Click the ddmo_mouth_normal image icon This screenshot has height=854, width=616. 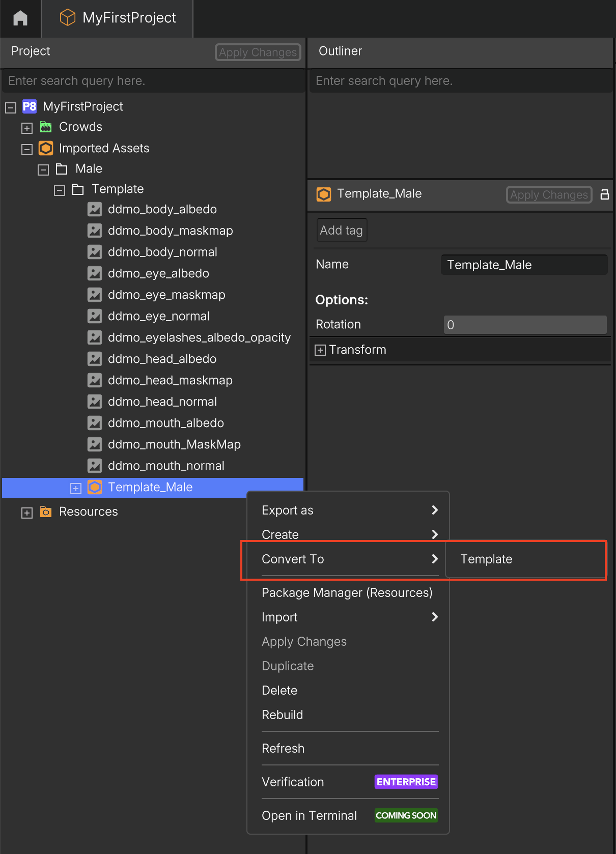95,466
